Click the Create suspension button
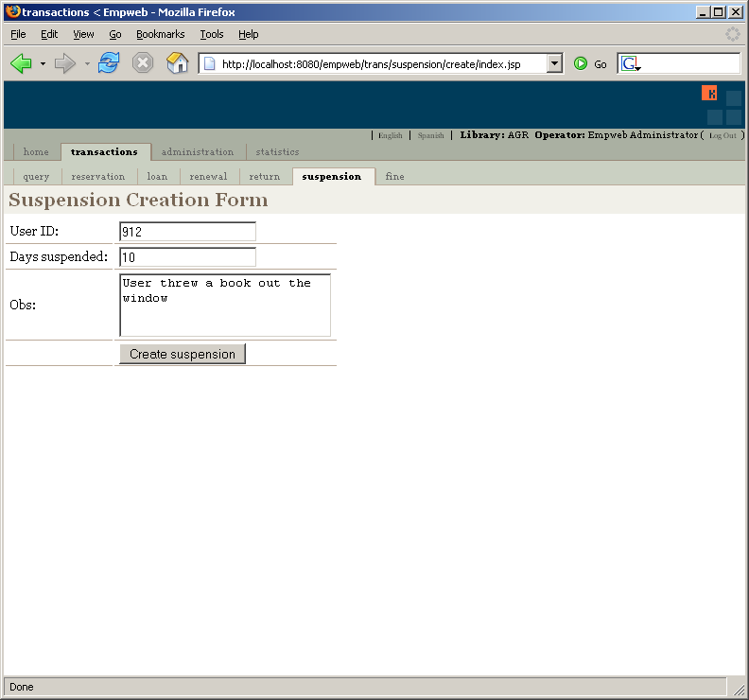Image resolution: width=749 pixels, height=700 pixels. click(x=183, y=354)
